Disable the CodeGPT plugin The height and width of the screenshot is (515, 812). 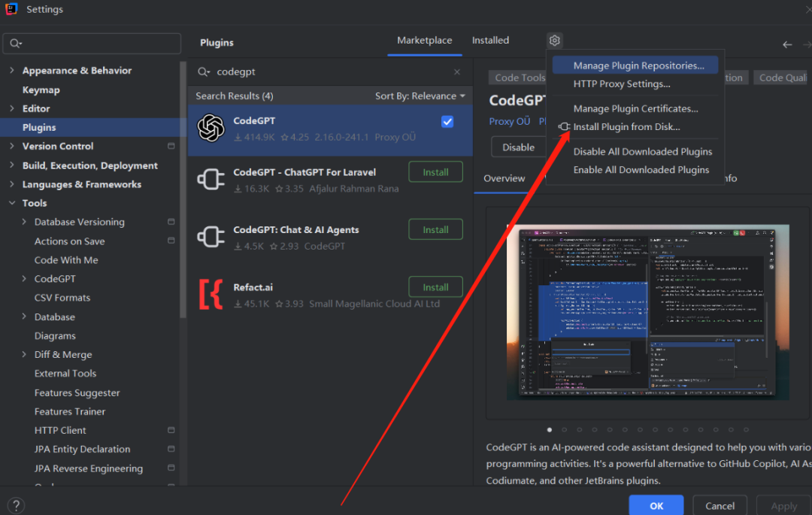point(518,147)
